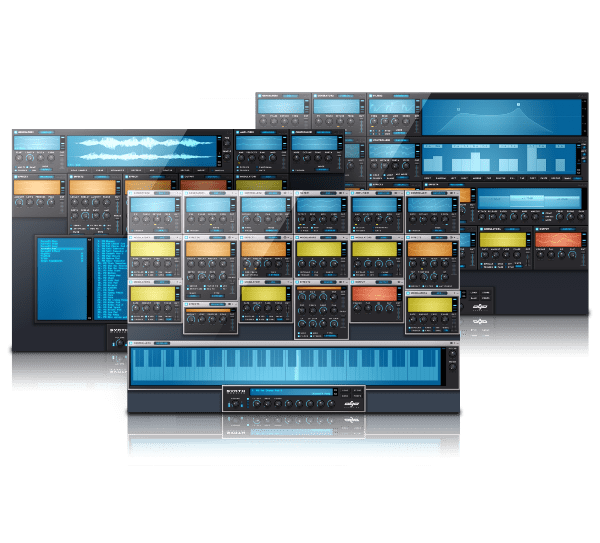Click the orange display at the left rear window's edge
Image resolution: width=600 pixels, height=543 pixels.
click(36, 188)
